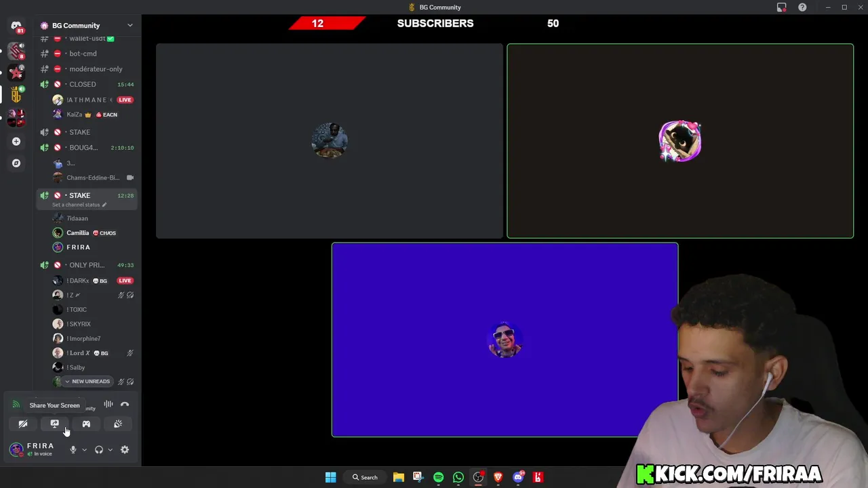Open red B app in taskbar
The height and width of the screenshot is (488, 868).
pos(538,477)
